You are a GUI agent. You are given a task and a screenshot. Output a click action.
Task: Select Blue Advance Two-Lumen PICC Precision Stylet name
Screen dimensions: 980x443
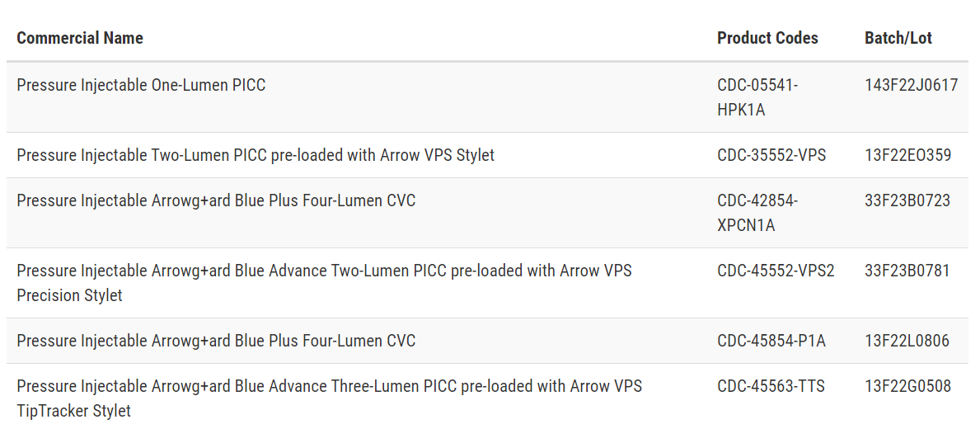(325, 283)
